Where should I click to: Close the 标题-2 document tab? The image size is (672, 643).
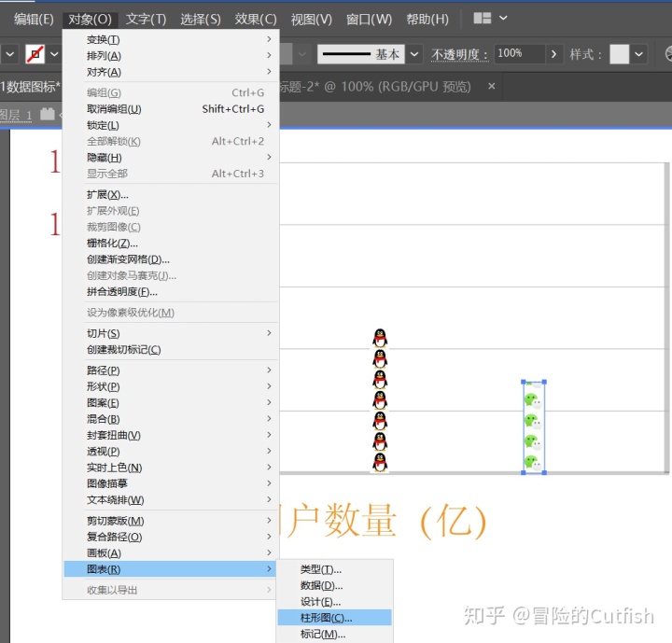[492, 86]
